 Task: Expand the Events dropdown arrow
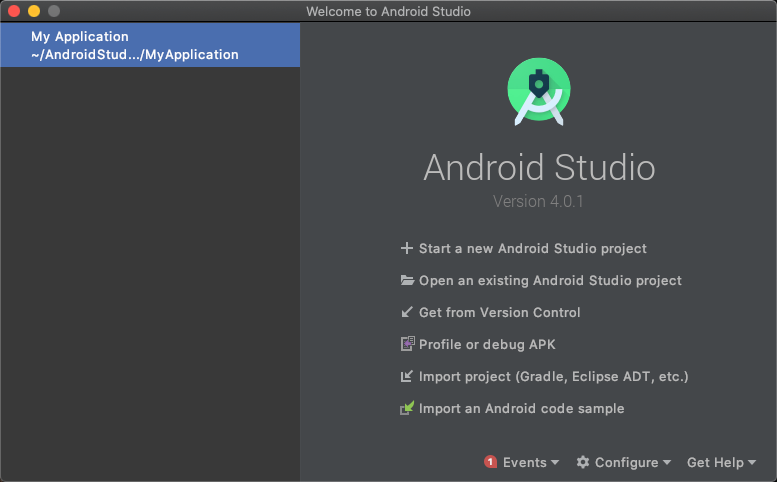pyautogui.click(x=555, y=463)
